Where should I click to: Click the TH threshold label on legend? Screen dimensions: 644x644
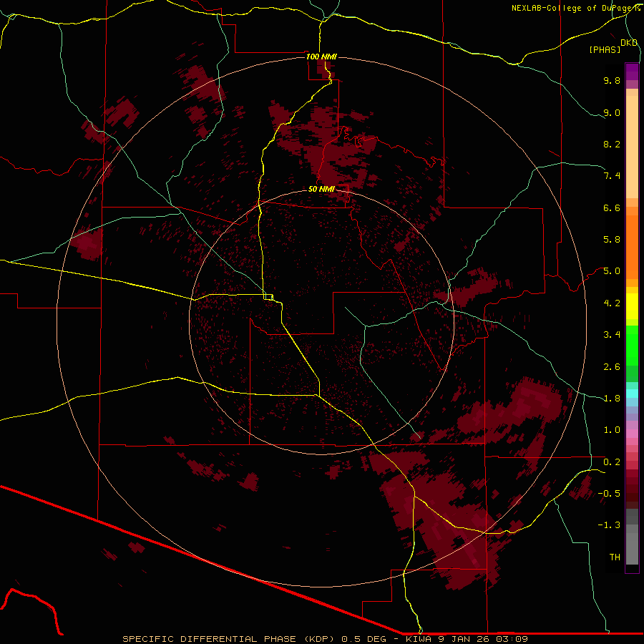pyautogui.click(x=615, y=557)
